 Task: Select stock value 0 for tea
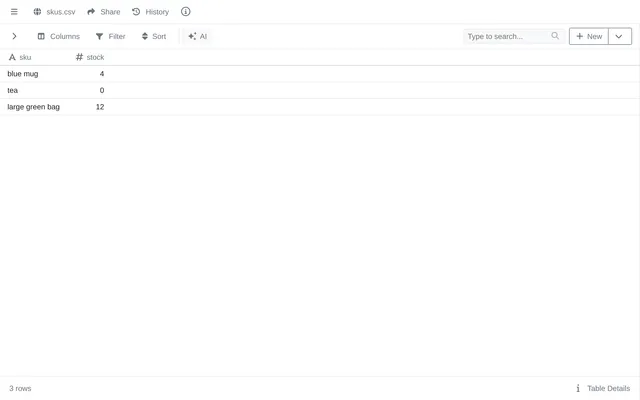tap(102, 91)
